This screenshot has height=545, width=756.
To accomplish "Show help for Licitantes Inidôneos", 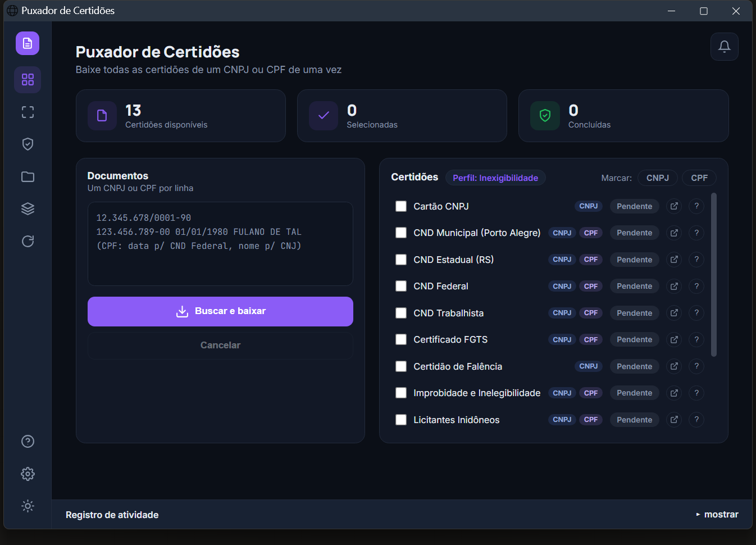I will pos(696,420).
